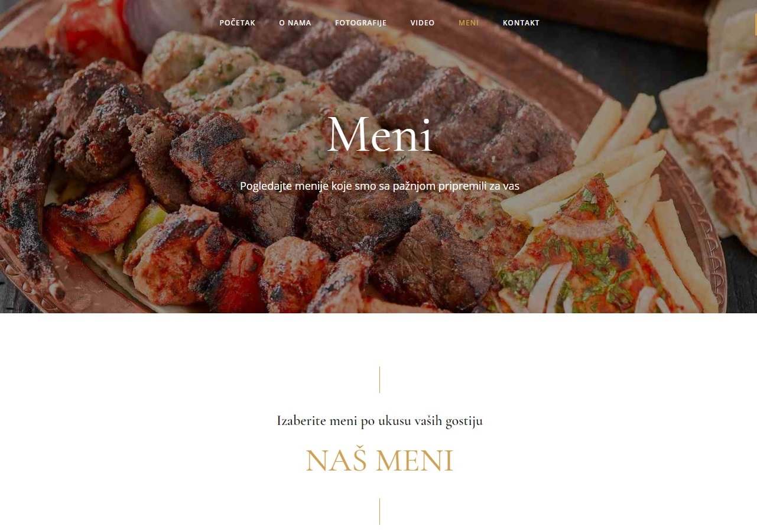Open the FOTOGRAFIJE gallery link

360,23
